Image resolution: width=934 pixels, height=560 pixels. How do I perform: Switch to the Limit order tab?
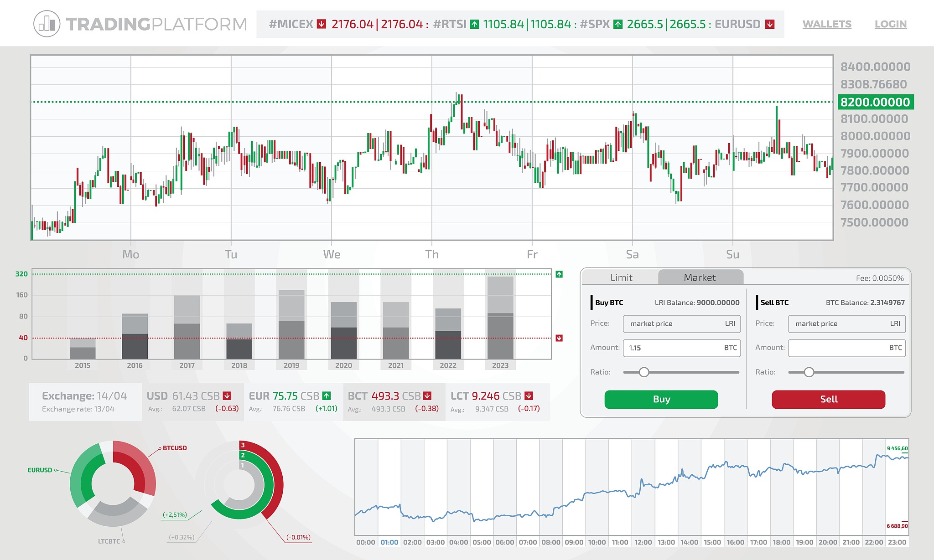click(621, 277)
